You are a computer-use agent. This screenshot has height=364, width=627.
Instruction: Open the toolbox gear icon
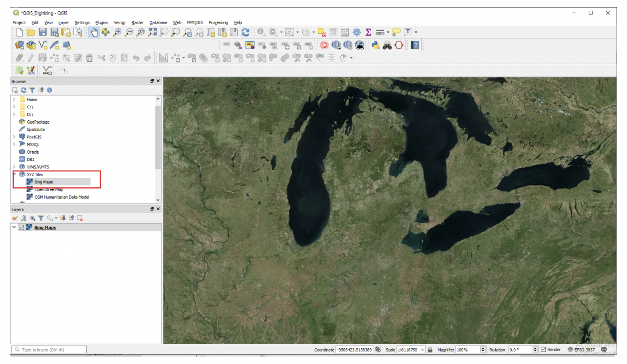pos(356,32)
